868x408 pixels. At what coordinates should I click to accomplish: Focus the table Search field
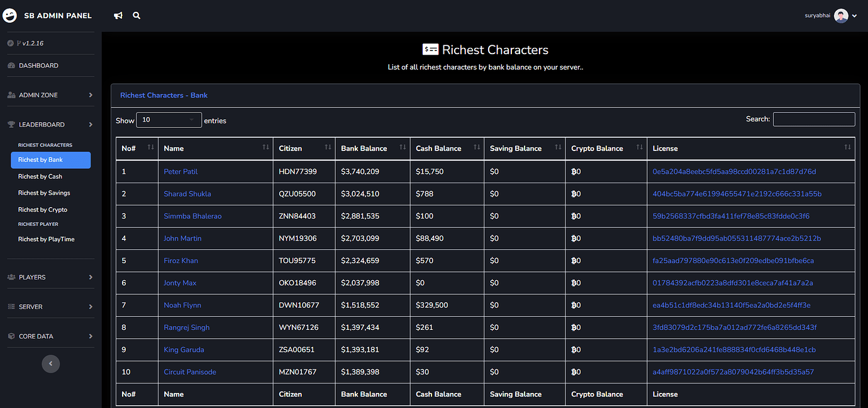point(814,119)
